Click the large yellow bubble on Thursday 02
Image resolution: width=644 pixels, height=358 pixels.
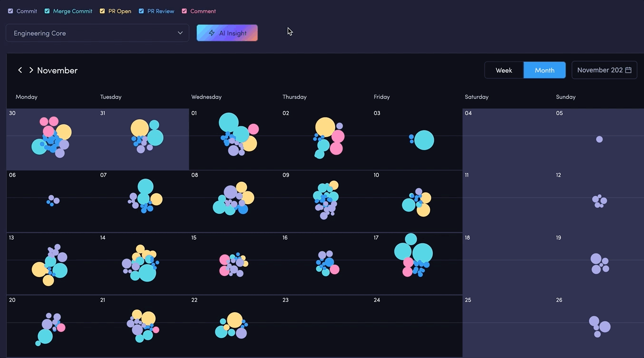pos(325,127)
